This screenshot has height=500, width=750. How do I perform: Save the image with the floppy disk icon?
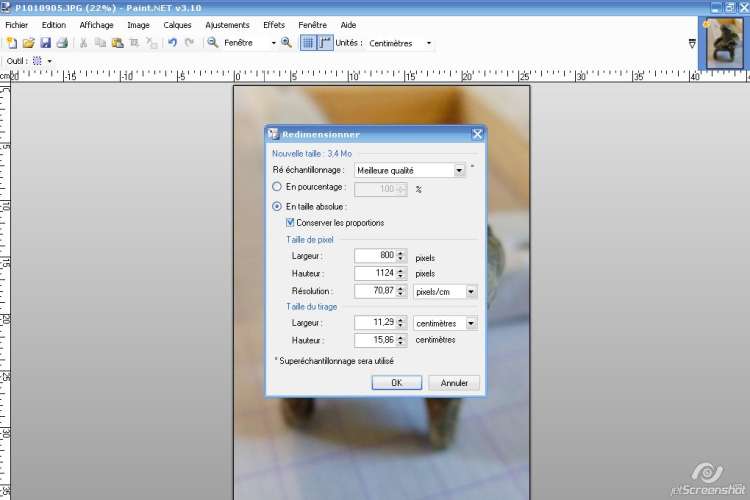tap(45, 43)
